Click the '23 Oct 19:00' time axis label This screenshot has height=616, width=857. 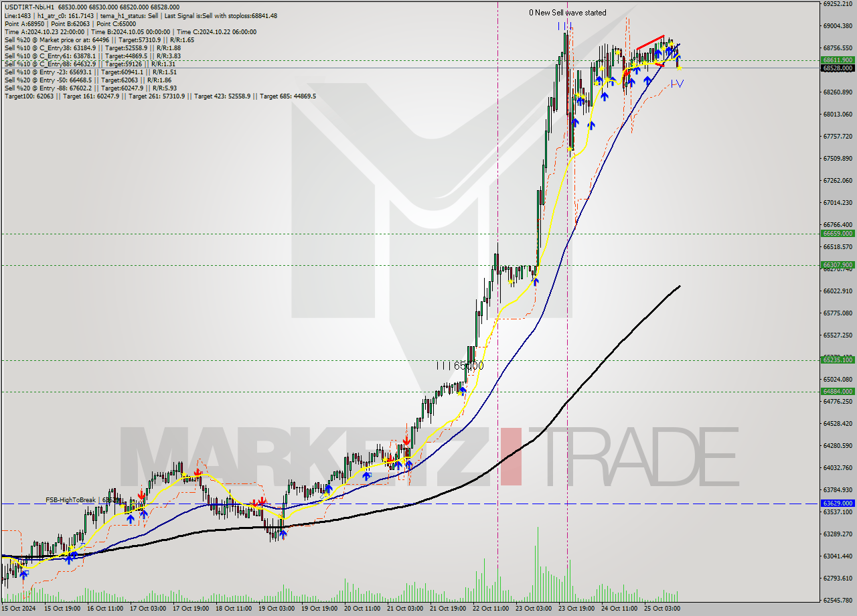(x=576, y=609)
